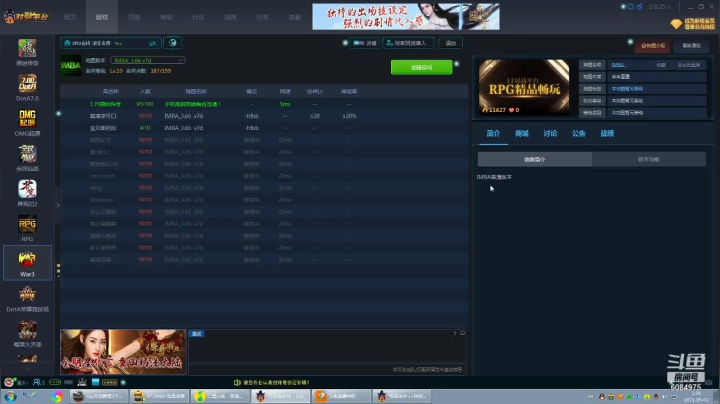
Task: Open the first top navigation menu item
Action: click(70, 17)
